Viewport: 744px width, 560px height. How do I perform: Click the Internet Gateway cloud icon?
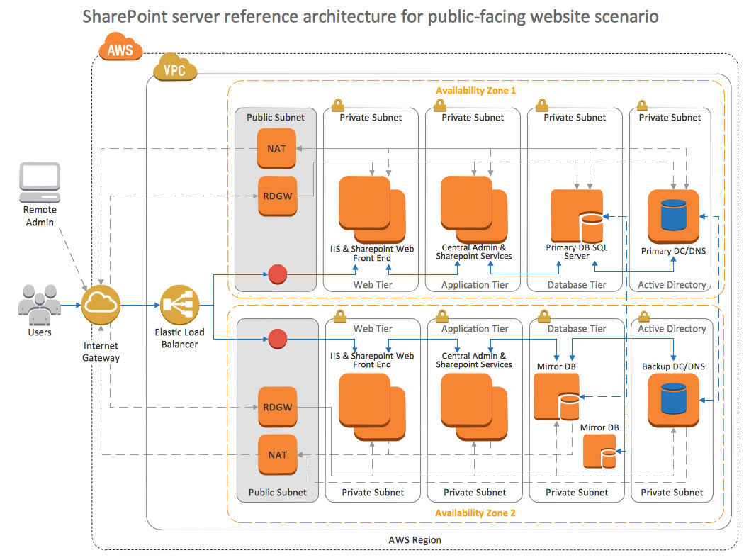click(x=101, y=305)
